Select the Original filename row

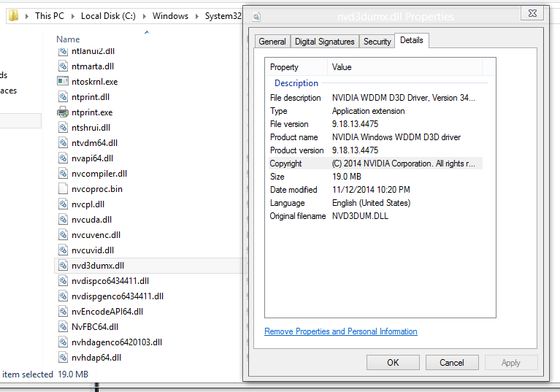click(375, 216)
